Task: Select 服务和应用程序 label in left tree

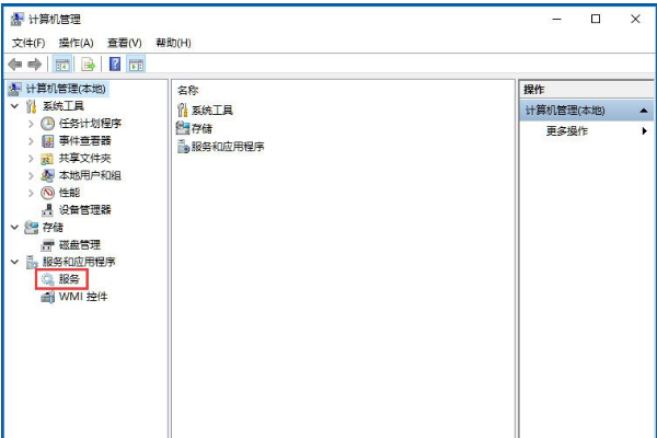Action: [79, 262]
